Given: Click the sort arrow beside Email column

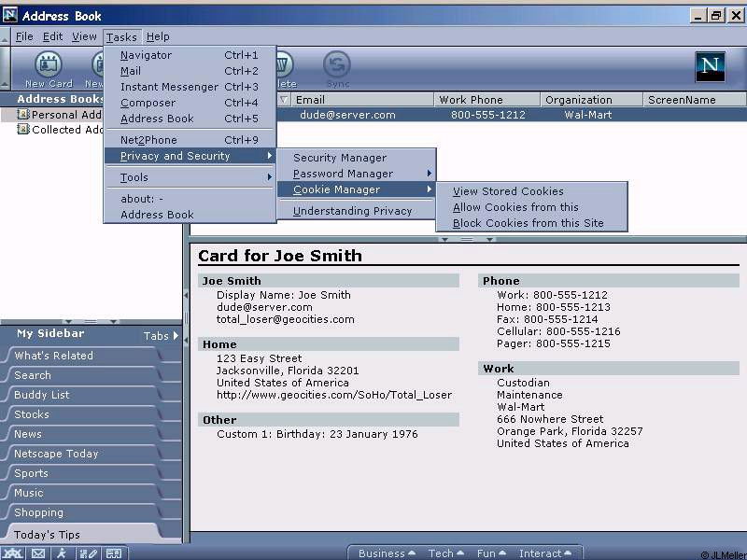Looking at the screenshot, I should click(x=284, y=100).
